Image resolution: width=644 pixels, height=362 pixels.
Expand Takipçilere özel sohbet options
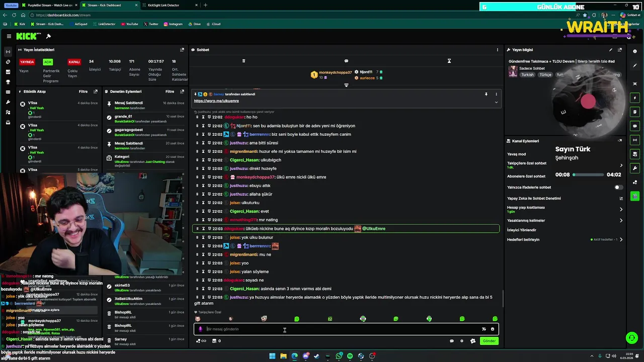click(621, 165)
